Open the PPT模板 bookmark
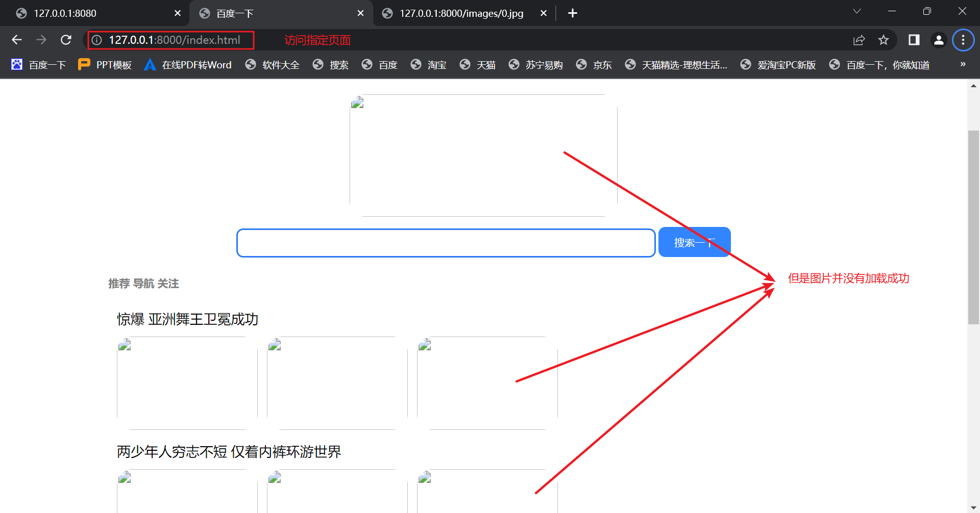Viewport: 980px width, 513px height. pyautogui.click(x=105, y=65)
